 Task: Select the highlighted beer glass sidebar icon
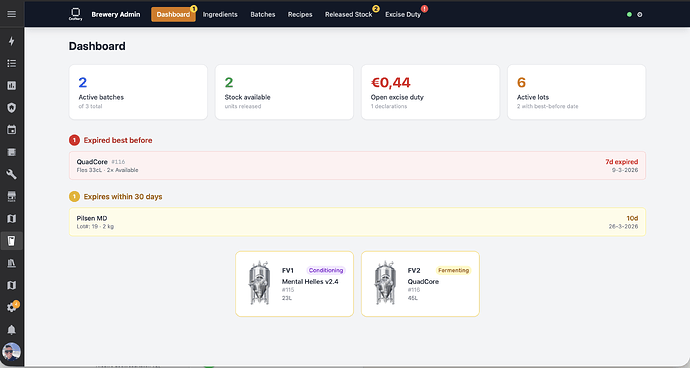coord(11,241)
